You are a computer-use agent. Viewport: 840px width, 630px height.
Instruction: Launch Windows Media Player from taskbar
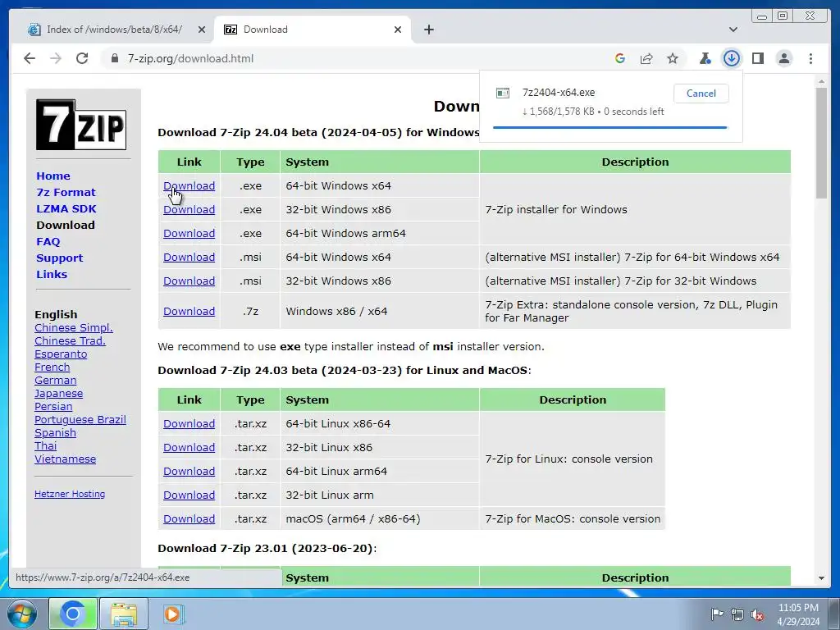click(x=172, y=614)
